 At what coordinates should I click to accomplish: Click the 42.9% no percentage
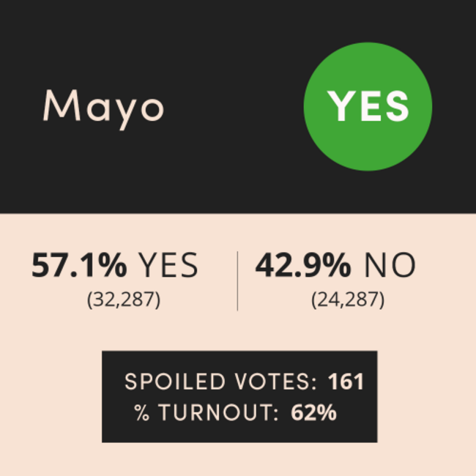pyautogui.click(x=303, y=265)
